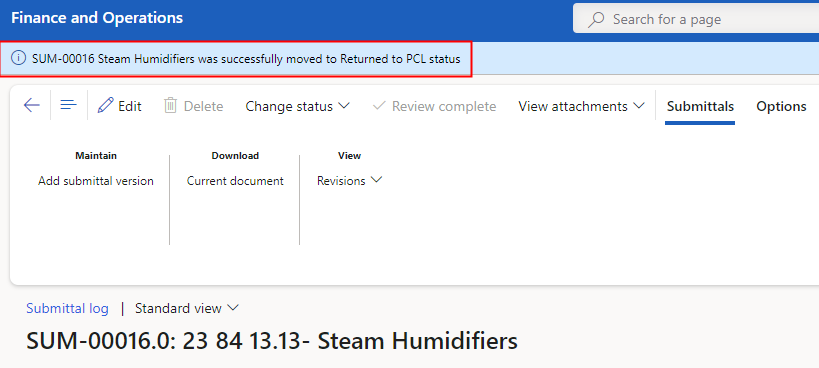Click Add submittal version
The height and width of the screenshot is (368, 819).
coord(96,181)
